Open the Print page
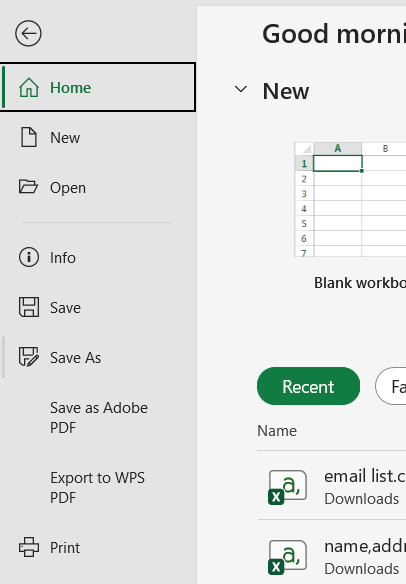The height and width of the screenshot is (584, 406). click(x=65, y=548)
